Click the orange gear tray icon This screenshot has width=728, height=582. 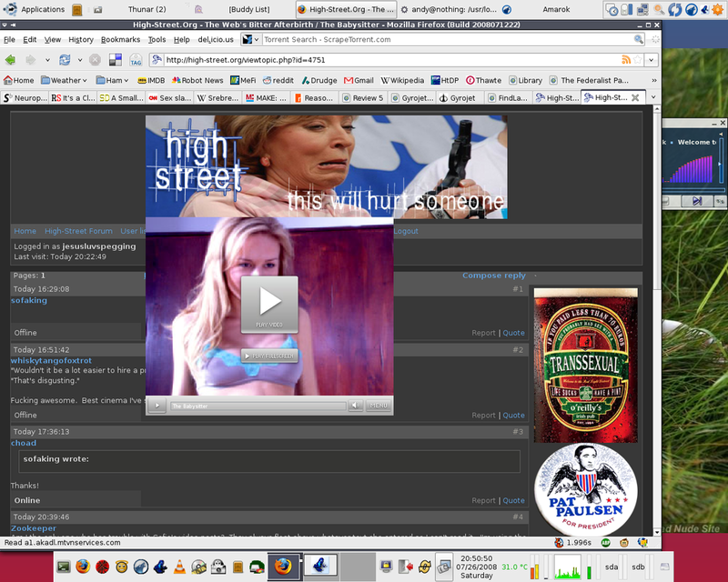tap(717, 9)
